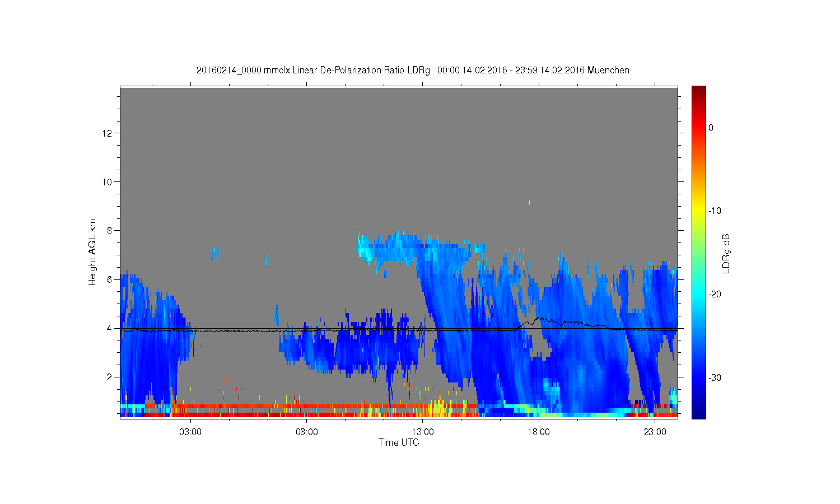The height and width of the screenshot is (504, 840).
Task: Click the LDRg color scale bar
Action: point(699,252)
